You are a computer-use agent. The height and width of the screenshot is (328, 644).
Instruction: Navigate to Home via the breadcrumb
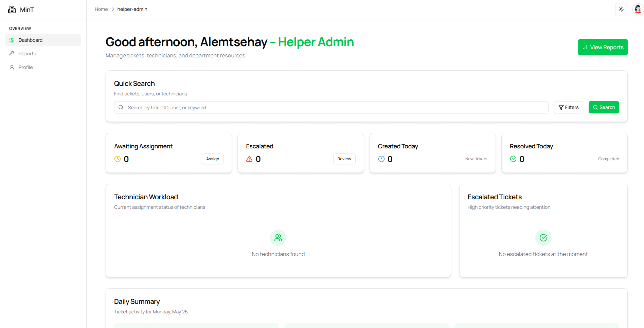pyautogui.click(x=101, y=9)
